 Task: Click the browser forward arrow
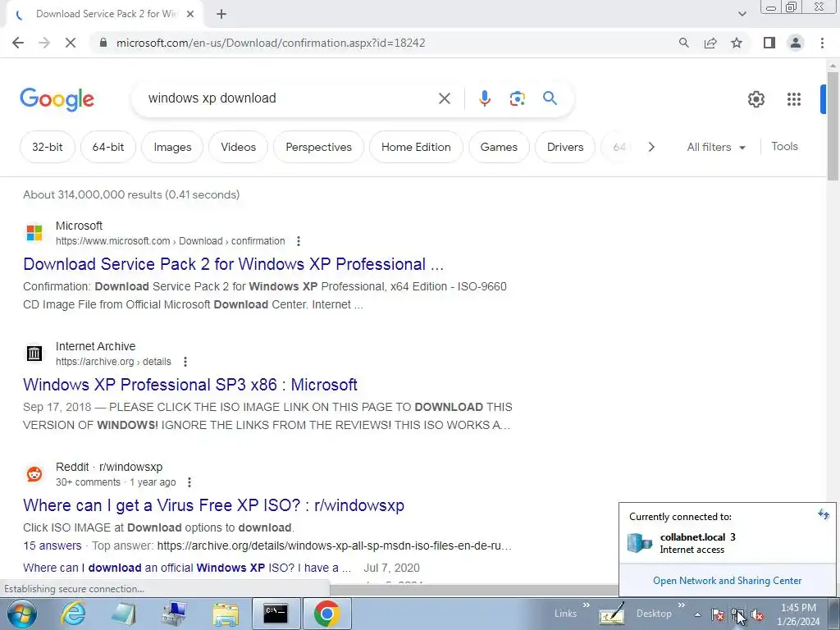(44, 43)
